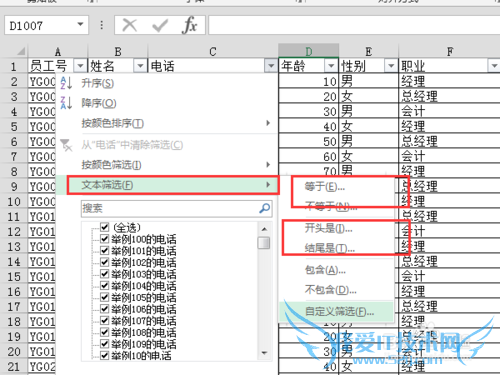
Task: Click the age cell 10 in row 2
Action: [308, 81]
